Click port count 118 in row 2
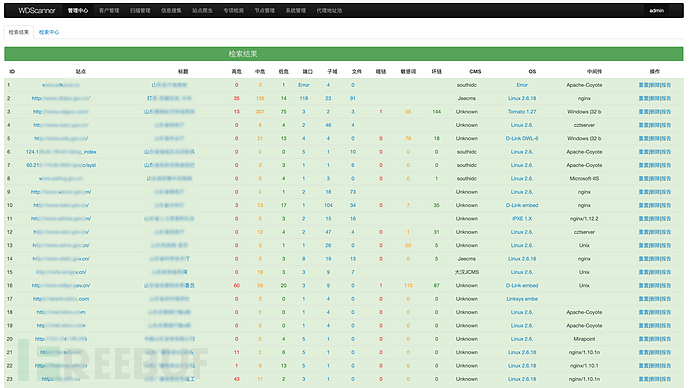The width and height of the screenshot is (690, 388). point(304,99)
